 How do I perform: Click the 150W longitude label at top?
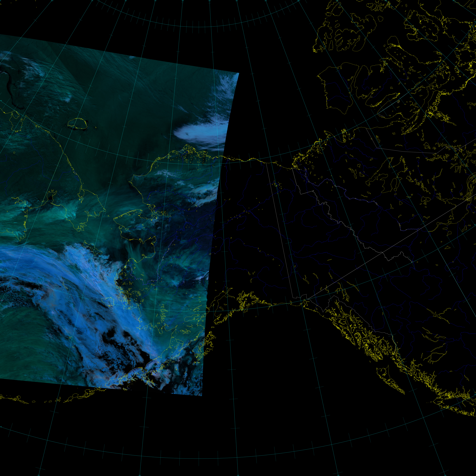(209, 1)
